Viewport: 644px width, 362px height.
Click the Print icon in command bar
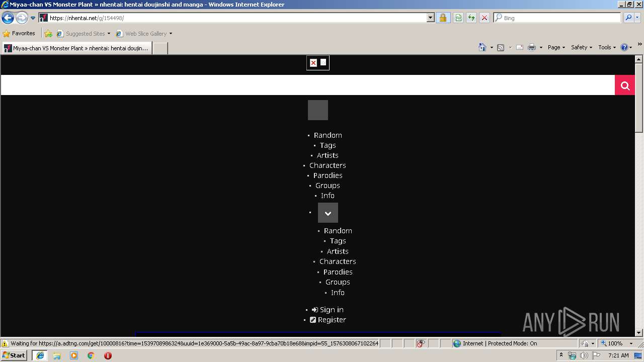pyautogui.click(x=532, y=47)
